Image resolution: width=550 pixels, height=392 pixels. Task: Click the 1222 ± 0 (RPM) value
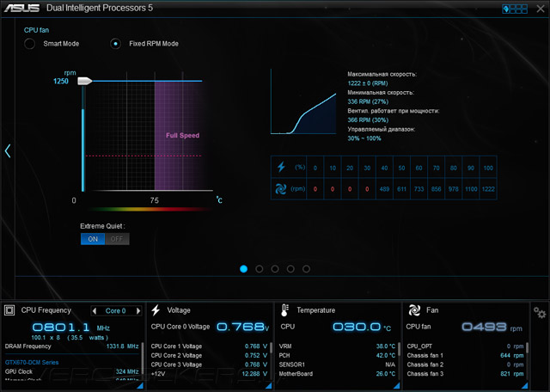coord(368,83)
